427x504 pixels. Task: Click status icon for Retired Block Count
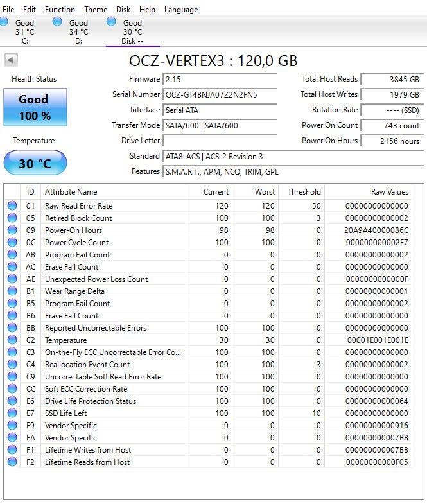12,218
